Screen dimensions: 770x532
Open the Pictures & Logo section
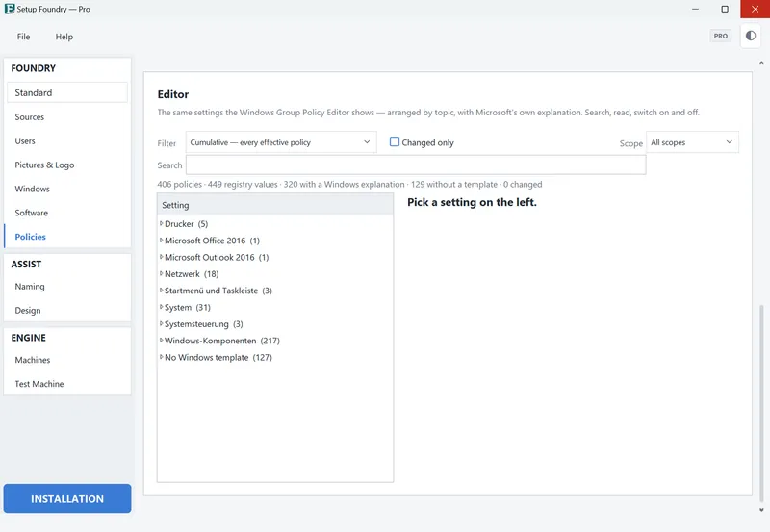(x=67, y=165)
